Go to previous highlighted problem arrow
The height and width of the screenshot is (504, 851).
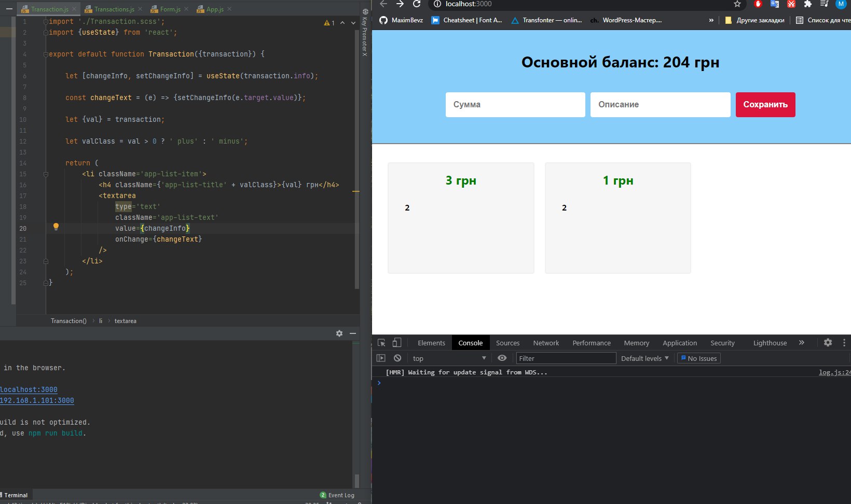[342, 23]
